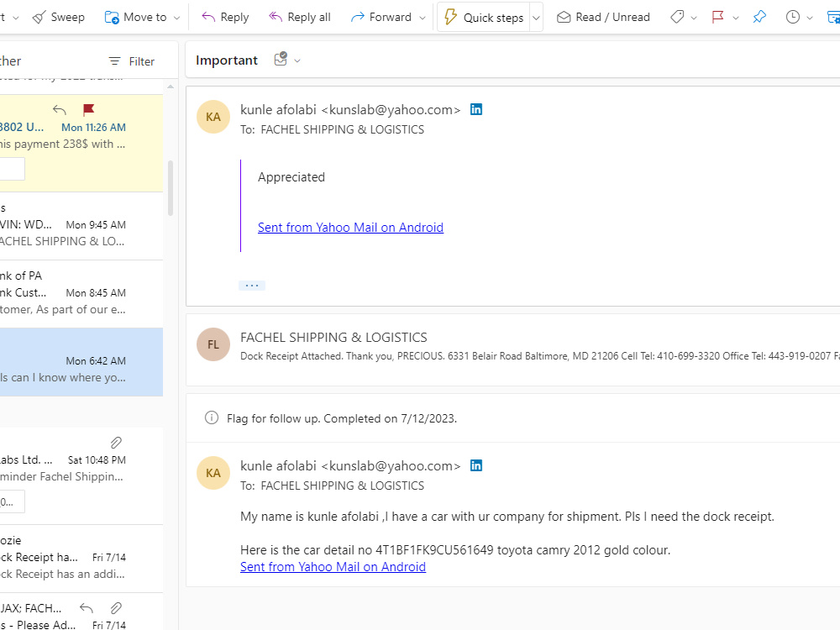Open the Filter menu in message list
This screenshot has width=840, height=630.
tap(131, 61)
